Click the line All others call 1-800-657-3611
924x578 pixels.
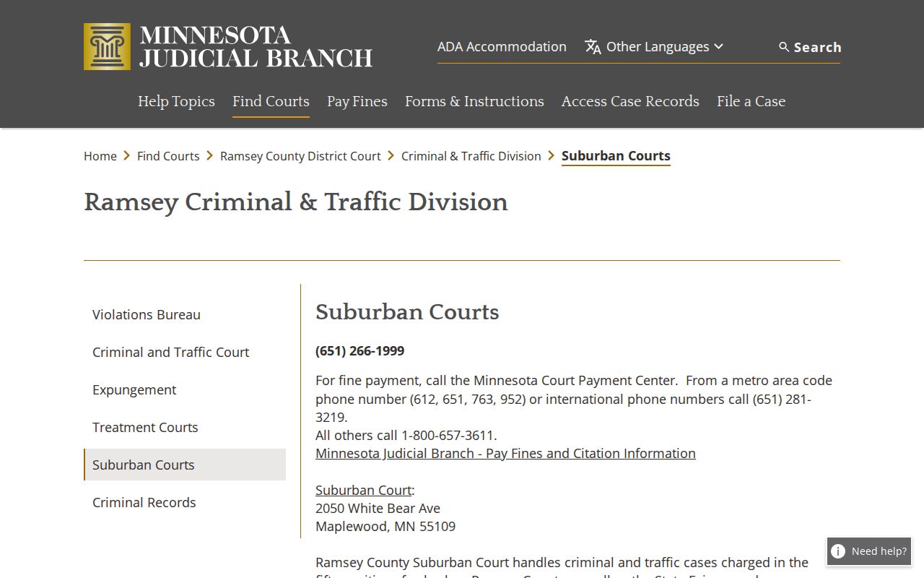click(406, 436)
